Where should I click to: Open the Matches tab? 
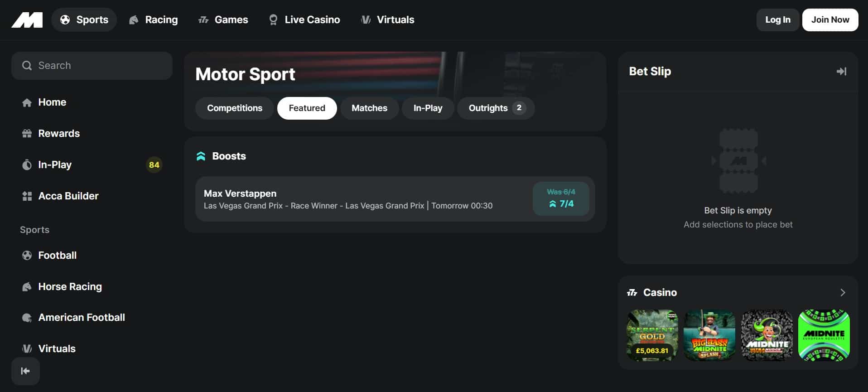pyautogui.click(x=369, y=108)
